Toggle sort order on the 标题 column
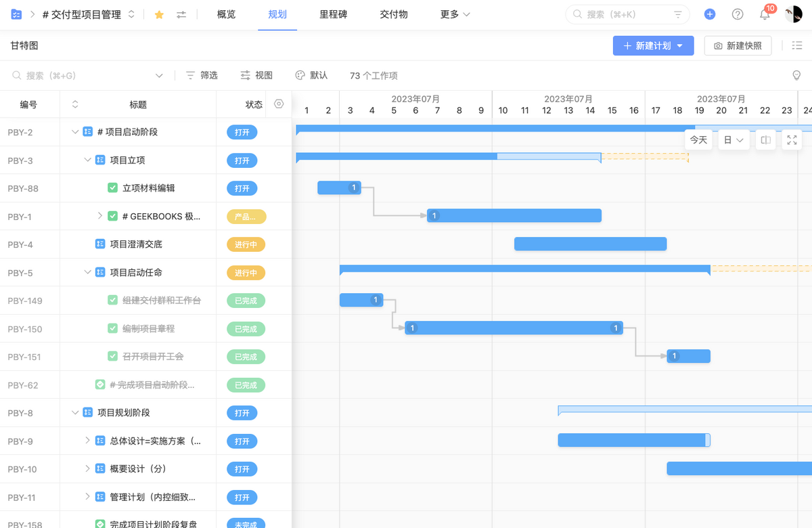The image size is (812, 528). click(x=74, y=104)
